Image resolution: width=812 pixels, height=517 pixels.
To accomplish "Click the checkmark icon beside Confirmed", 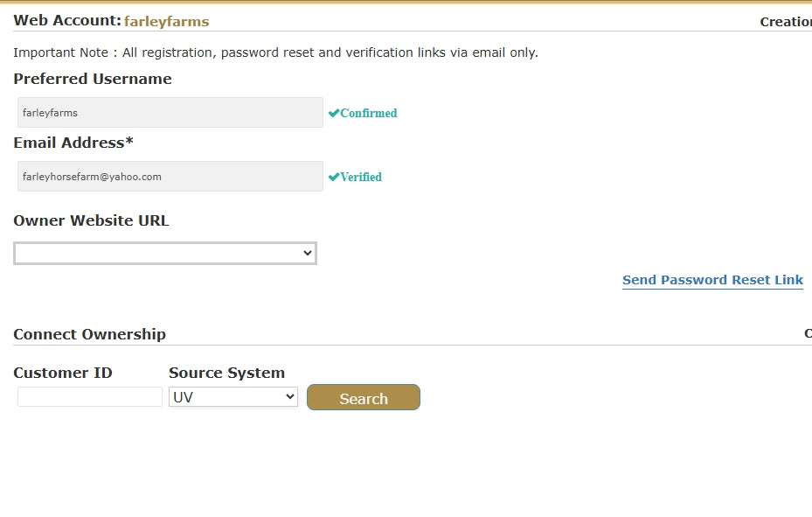I will pyautogui.click(x=333, y=113).
